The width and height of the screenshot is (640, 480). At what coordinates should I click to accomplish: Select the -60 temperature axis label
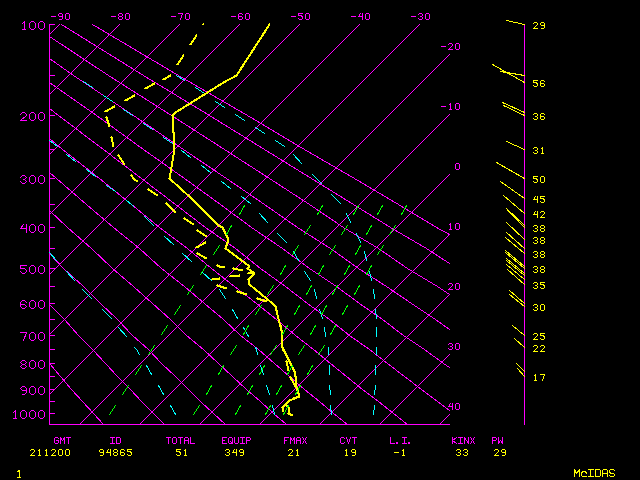click(241, 16)
